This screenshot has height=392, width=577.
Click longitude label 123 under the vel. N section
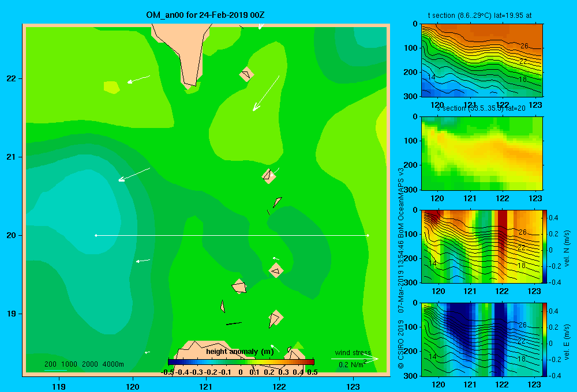[534, 291]
